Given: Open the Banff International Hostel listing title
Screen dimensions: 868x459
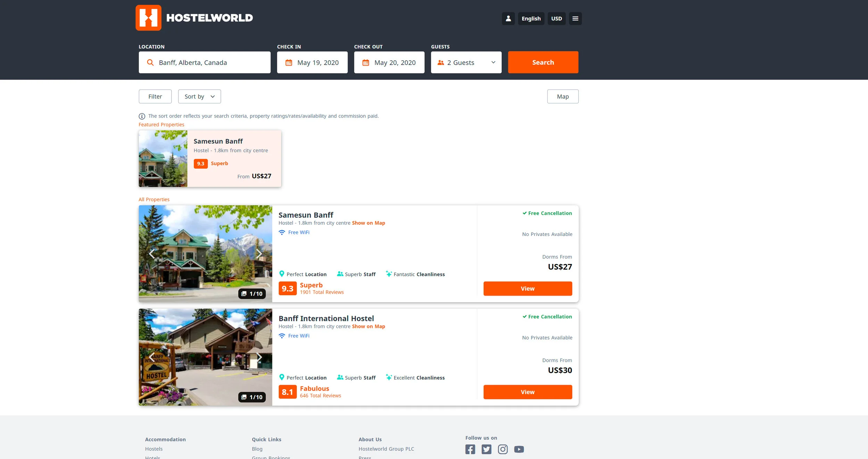Looking at the screenshot, I should [x=326, y=318].
